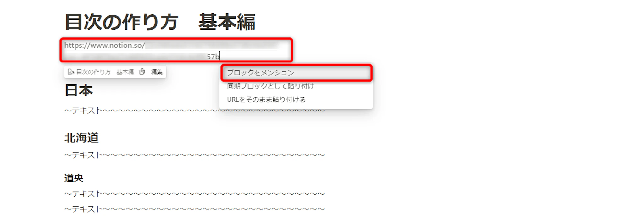Click the 日本 heading
This screenshot has height=222, width=644.
point(79,90)
